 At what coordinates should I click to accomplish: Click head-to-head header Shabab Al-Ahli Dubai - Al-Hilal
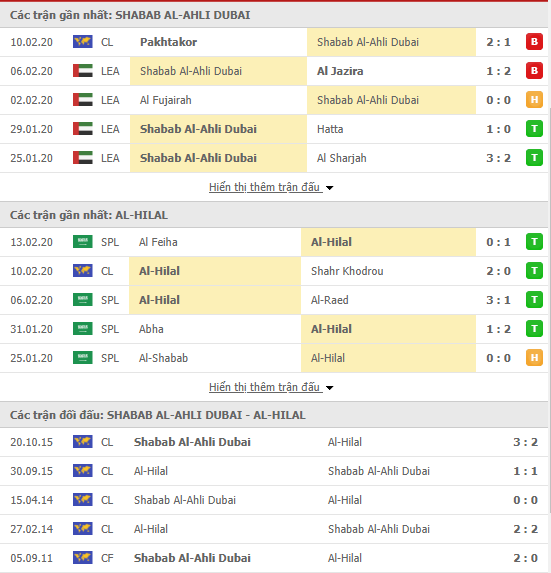click(157, 415)
